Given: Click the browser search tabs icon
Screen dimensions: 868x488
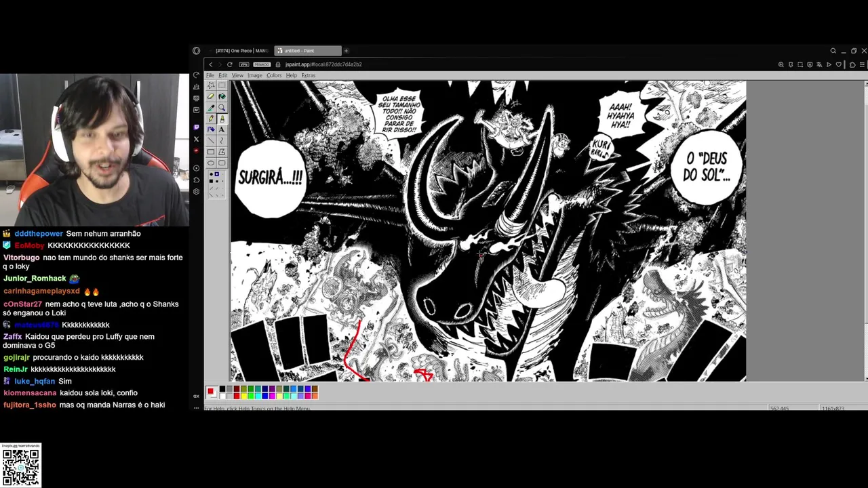Looking at the screenshot, I should pyautogui.click(x=833, y=51).
